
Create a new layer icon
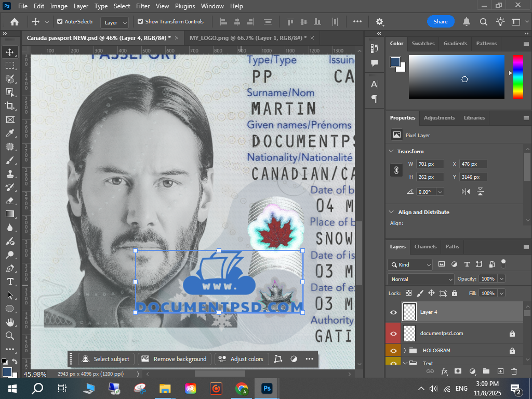[500, 371]
